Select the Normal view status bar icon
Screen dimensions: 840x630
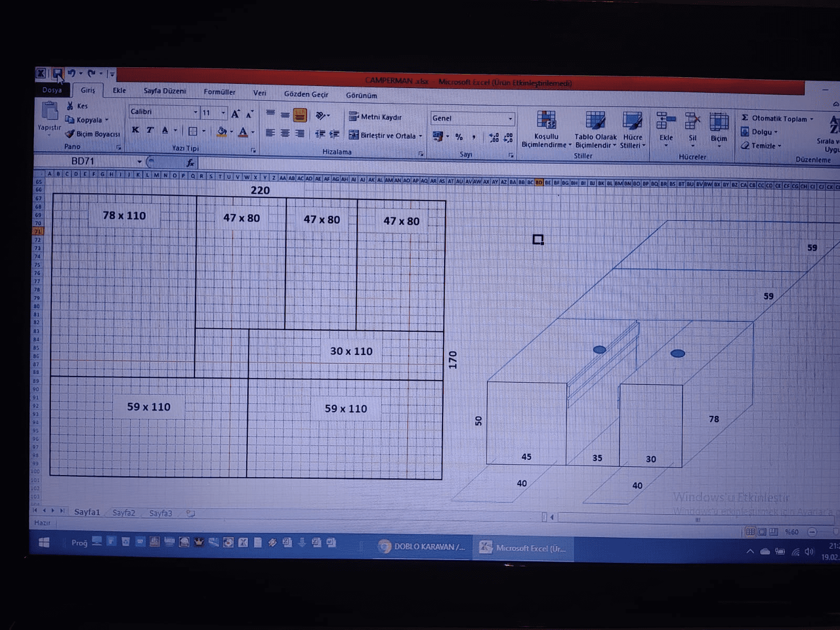point(750,532)
